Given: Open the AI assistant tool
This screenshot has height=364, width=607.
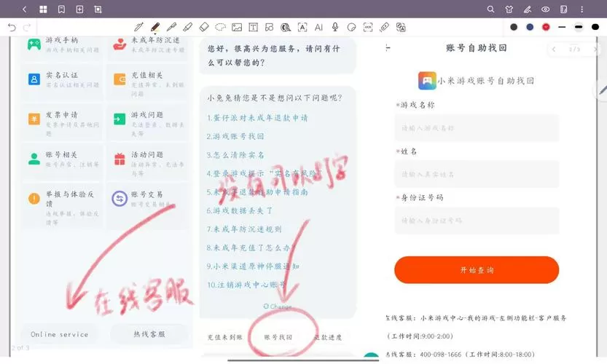Looking at the screenshot, I should point(318,27).
